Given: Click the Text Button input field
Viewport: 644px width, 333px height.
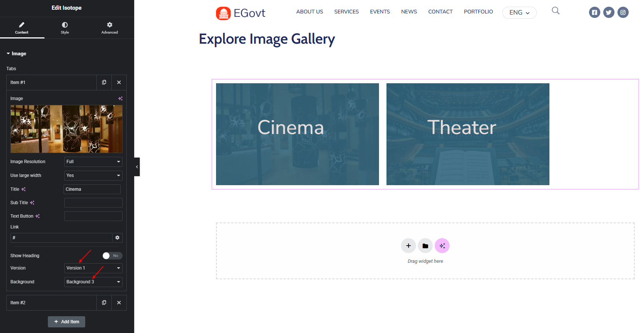Looking at the screenshot, I should click(x=93, y=216).
